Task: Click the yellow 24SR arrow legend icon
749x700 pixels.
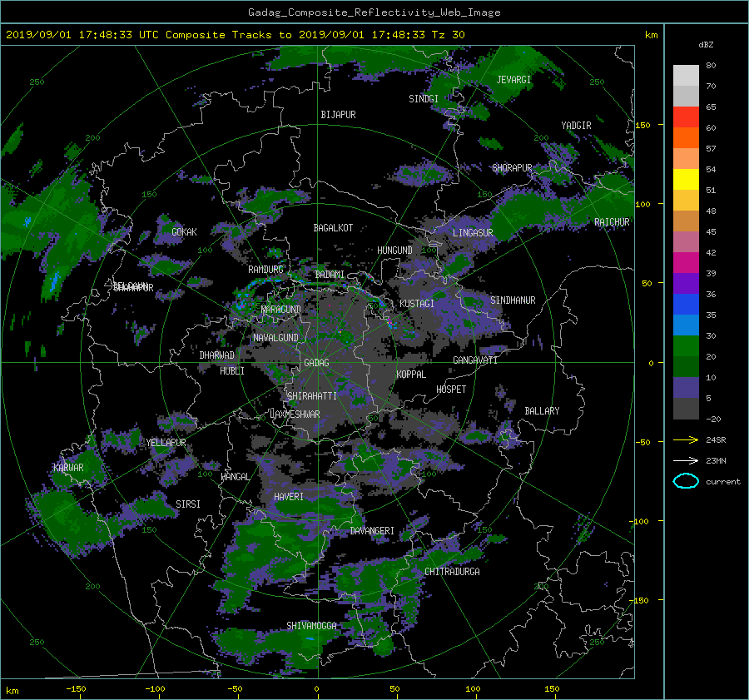Action: tap(686, 439)
